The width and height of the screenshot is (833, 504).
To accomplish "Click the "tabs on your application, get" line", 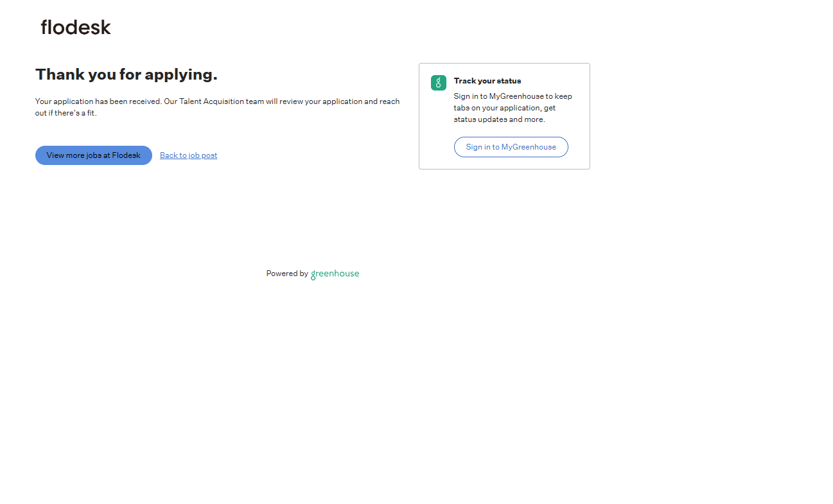I will 504,108.
